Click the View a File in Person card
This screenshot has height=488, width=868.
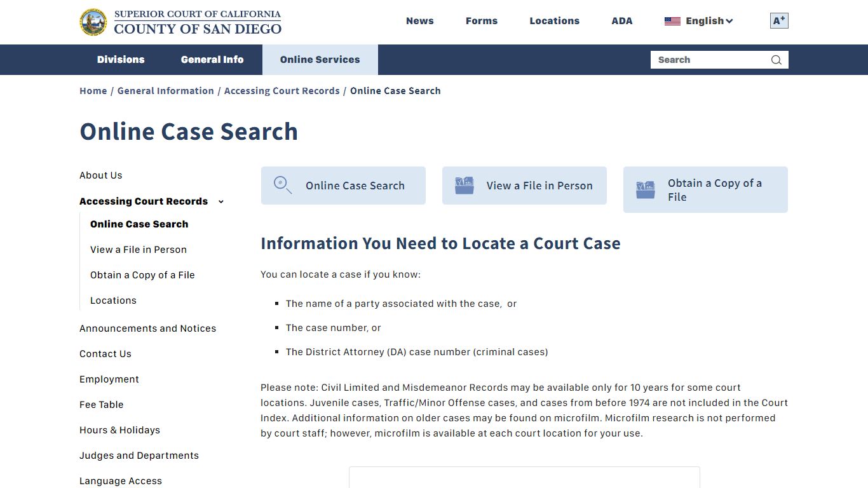click(524, 186)
